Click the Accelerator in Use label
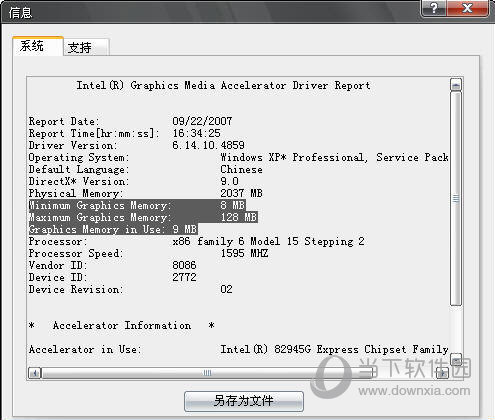The width and height of the screenshot is (495, 420). (85, 349)
